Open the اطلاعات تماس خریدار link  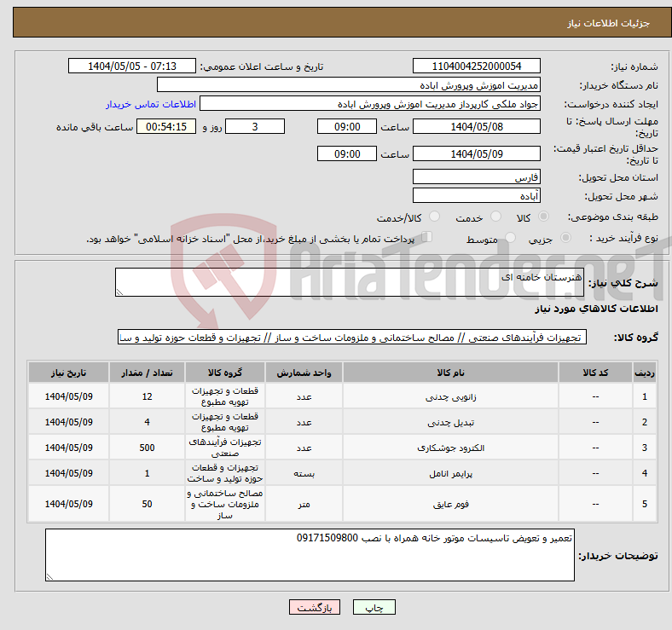[151, 104]
